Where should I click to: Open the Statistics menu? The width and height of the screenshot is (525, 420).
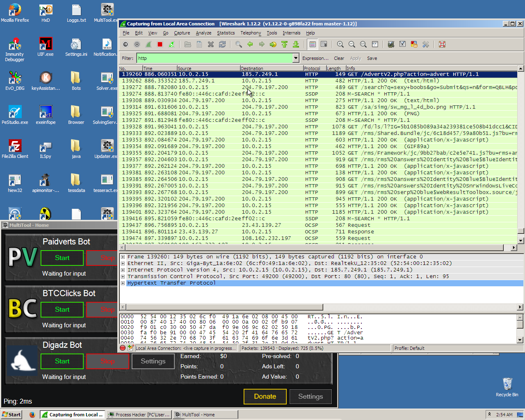coord(226,33)
